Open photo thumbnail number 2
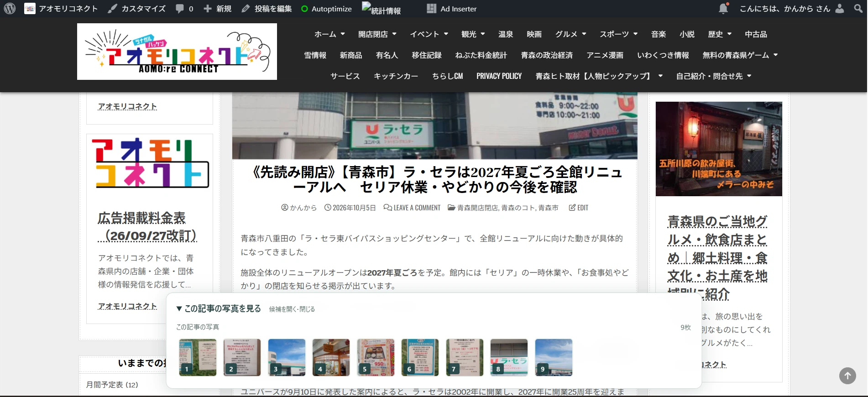 pyautogui.click(x=242, y=357)
